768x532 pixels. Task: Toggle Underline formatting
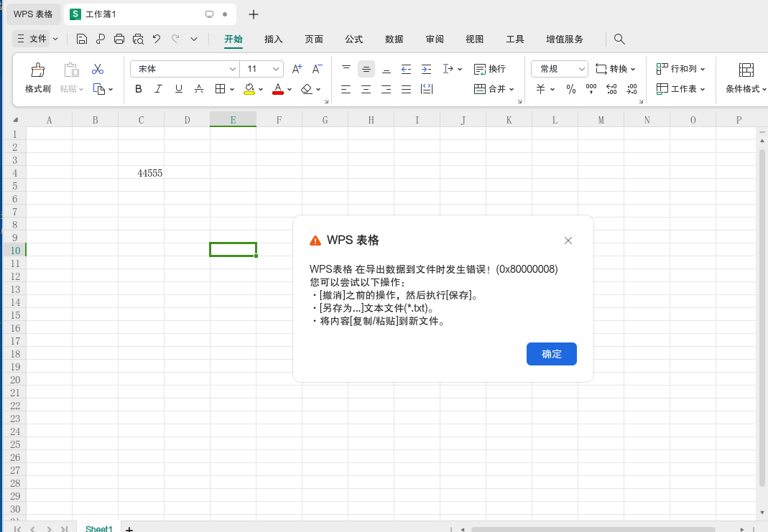[179, 89]
